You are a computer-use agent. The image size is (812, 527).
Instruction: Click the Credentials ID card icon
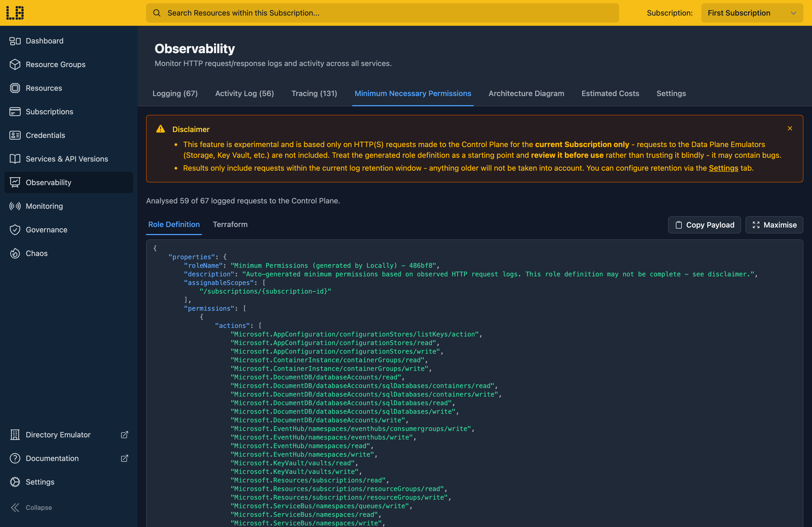pos(15,135)
